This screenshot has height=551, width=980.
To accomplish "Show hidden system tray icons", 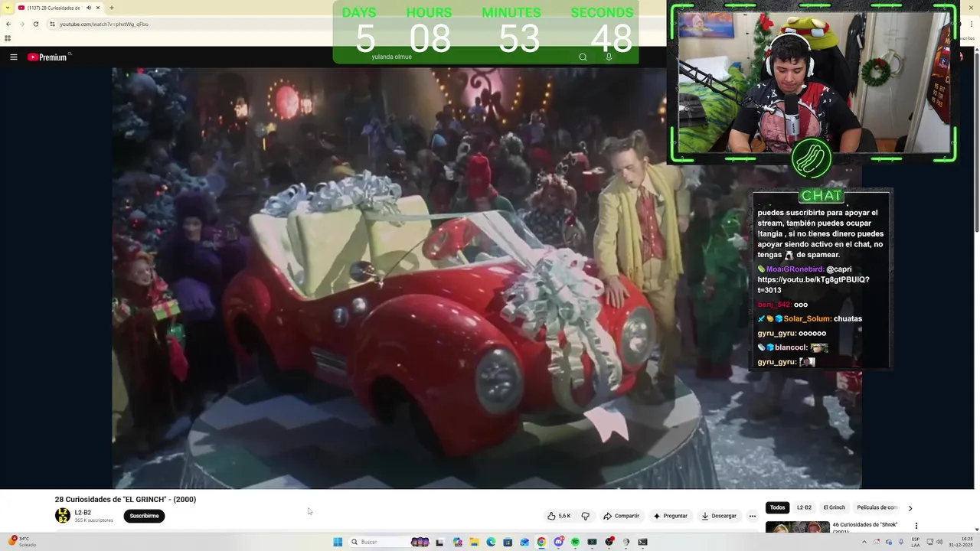I will click(864, 542).
